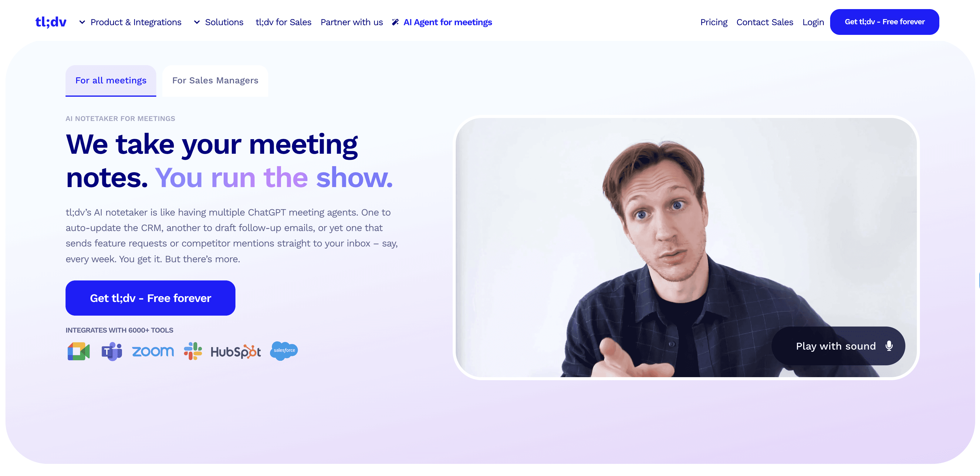The image size is (980, 476).
Task: Click the magic wand icon in navbar
Action: tap(395, 22)
